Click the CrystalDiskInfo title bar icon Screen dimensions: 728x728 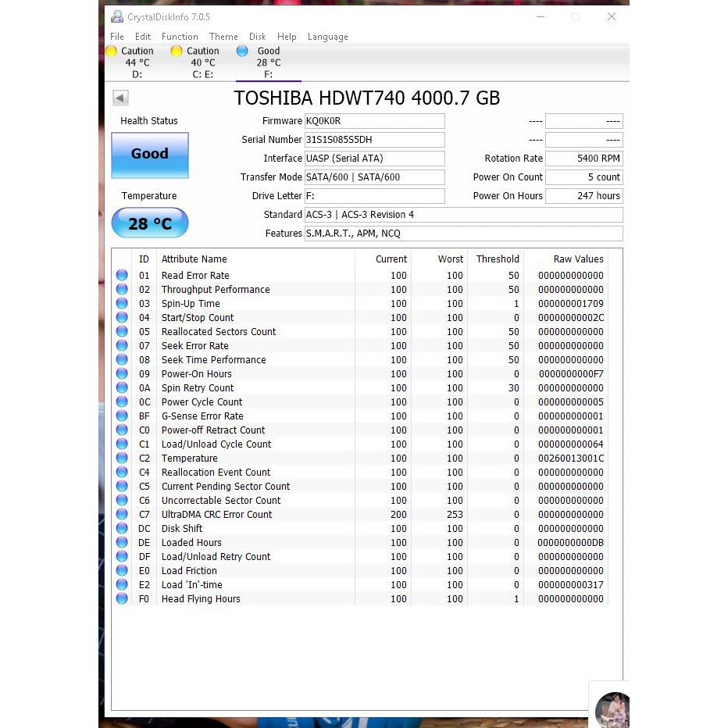117,16
